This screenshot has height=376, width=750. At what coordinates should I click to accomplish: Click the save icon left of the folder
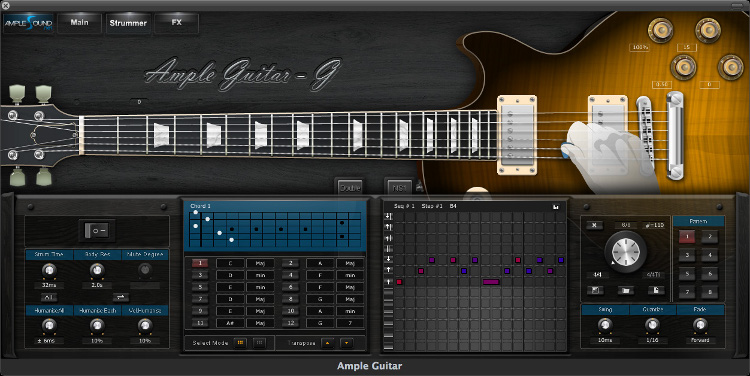(x=595, y=290)
